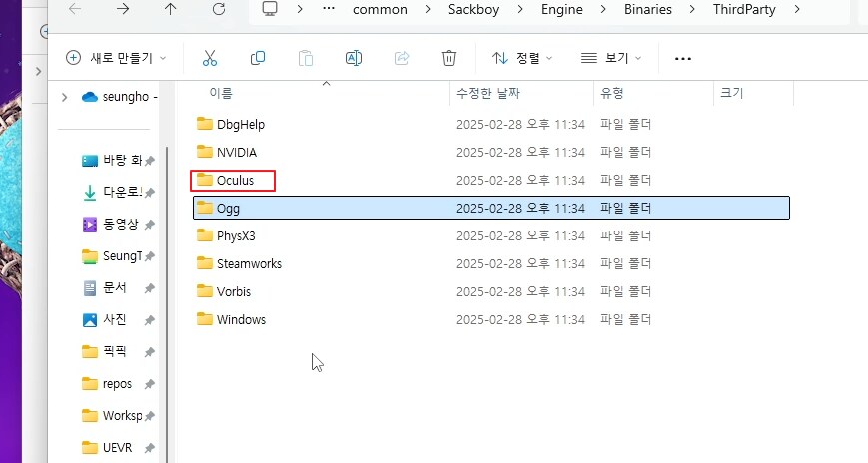
Task: Open 새로 만들기 (New) dropdown
Action: coord(116,58)
